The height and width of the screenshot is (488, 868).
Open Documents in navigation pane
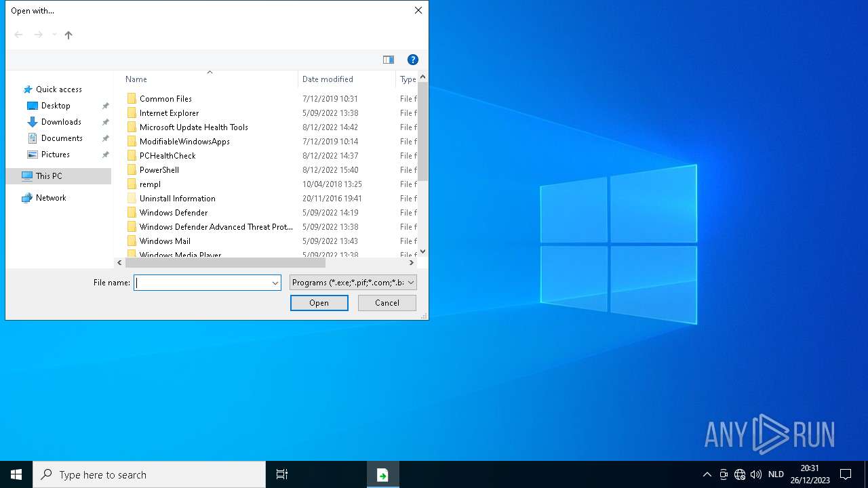click(62, 138)
